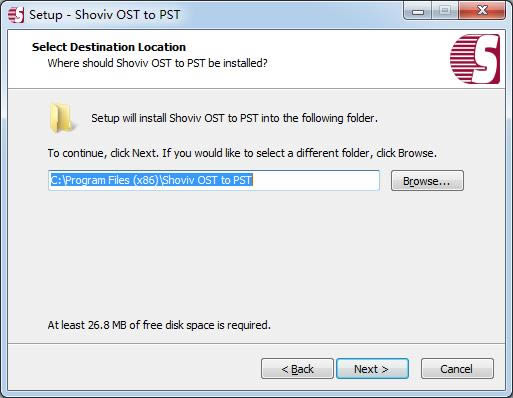Go to the previous step with Back
This screenshot has height=398, width=513.
point(297,369)
